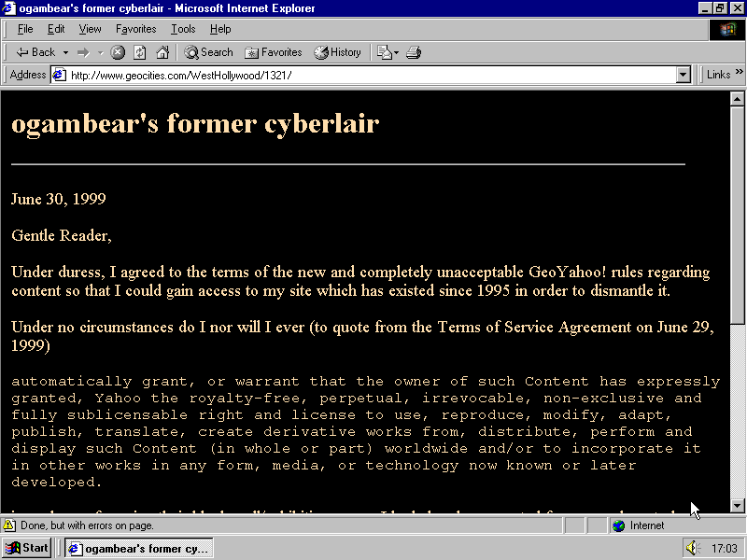Expand the address bar dropdown arrow

pos(684,76)
